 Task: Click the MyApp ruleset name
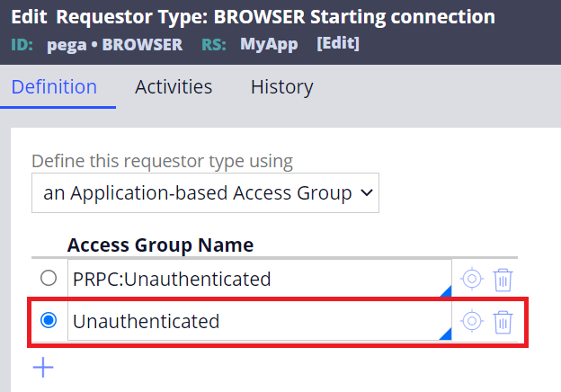[x=269, y=44]
